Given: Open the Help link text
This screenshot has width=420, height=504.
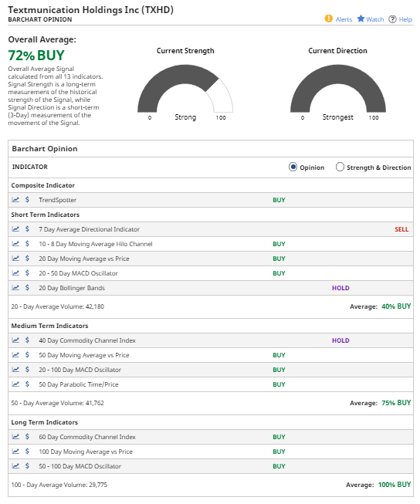Looking at the screenshot, I should 405,19.
